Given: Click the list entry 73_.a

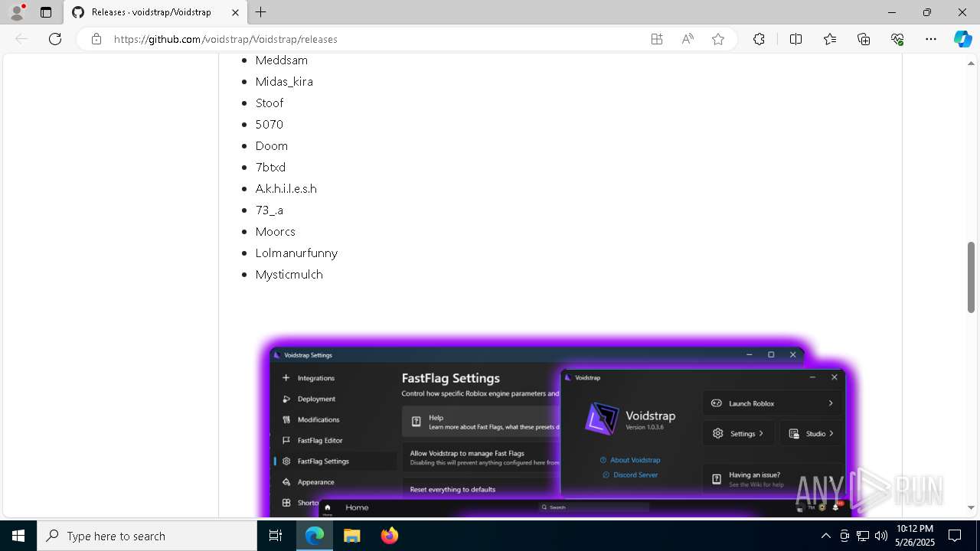Looking at the screenshot, I should click(269, 210).
